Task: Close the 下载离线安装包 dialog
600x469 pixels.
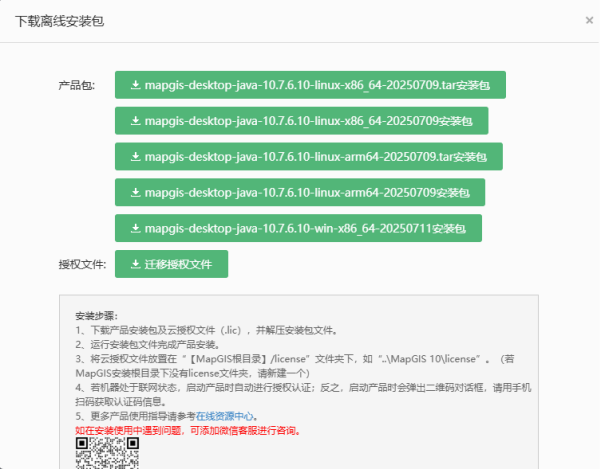Action: click(x=587, y=20)
